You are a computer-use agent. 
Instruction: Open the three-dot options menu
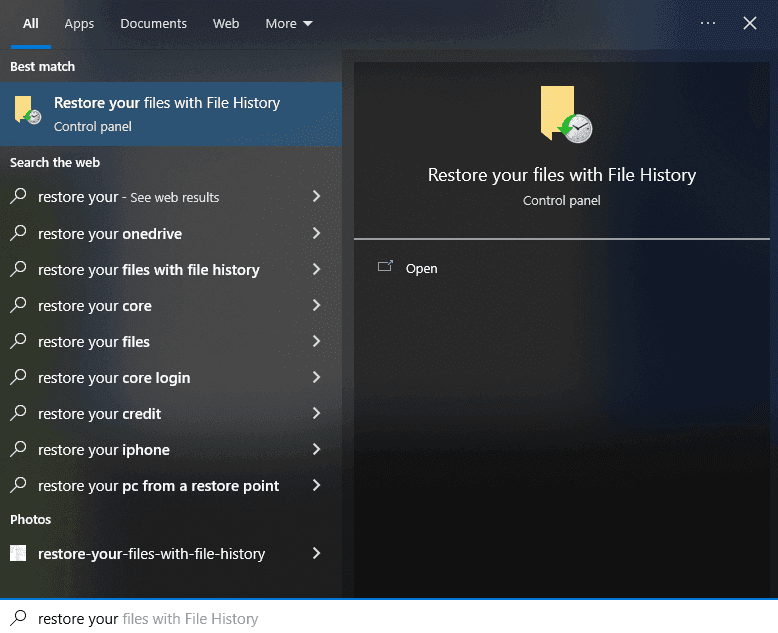708,23
